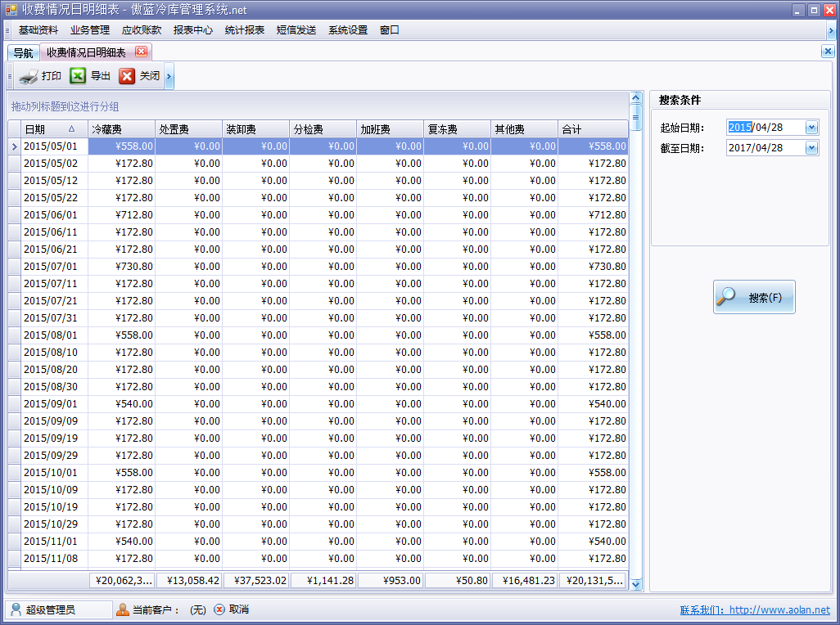Click the 当前客户 person icon
The image size is (840, 625).
pyautogui.click(x=121, y=609)
